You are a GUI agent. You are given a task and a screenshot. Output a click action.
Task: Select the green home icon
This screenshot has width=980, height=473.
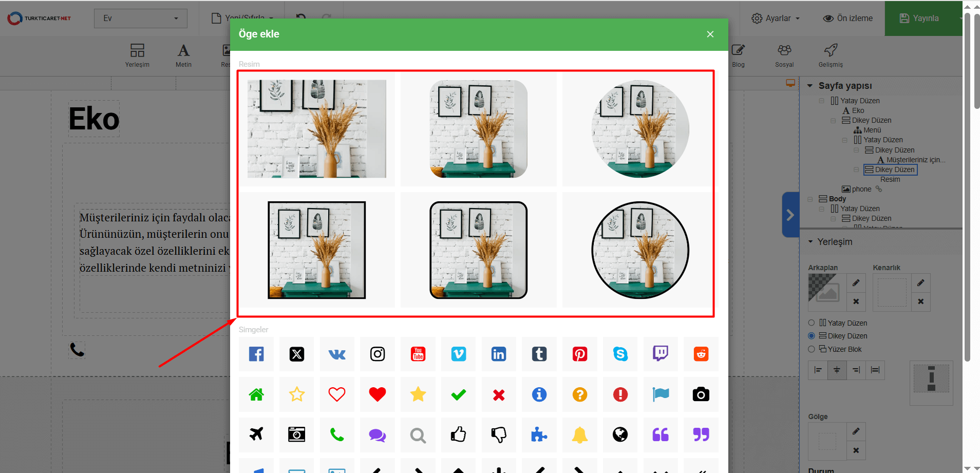[x=256, y=394]
